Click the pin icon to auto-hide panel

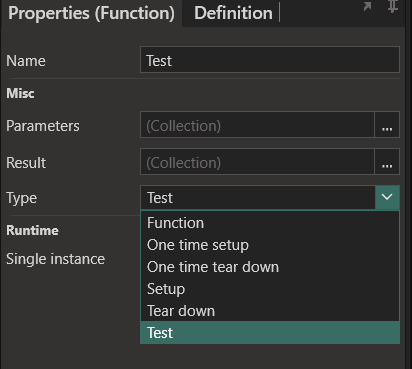[x=393, y=7]
